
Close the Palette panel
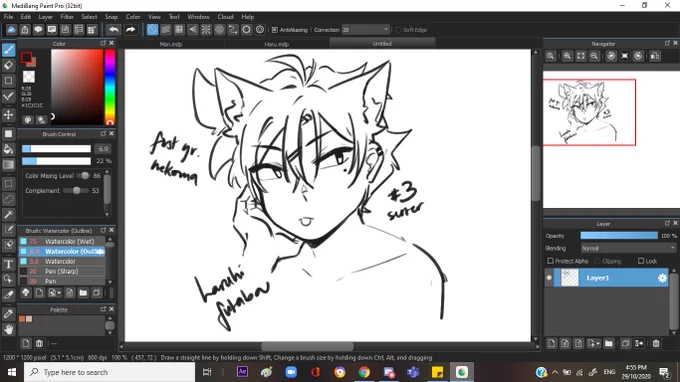[111, 309]
